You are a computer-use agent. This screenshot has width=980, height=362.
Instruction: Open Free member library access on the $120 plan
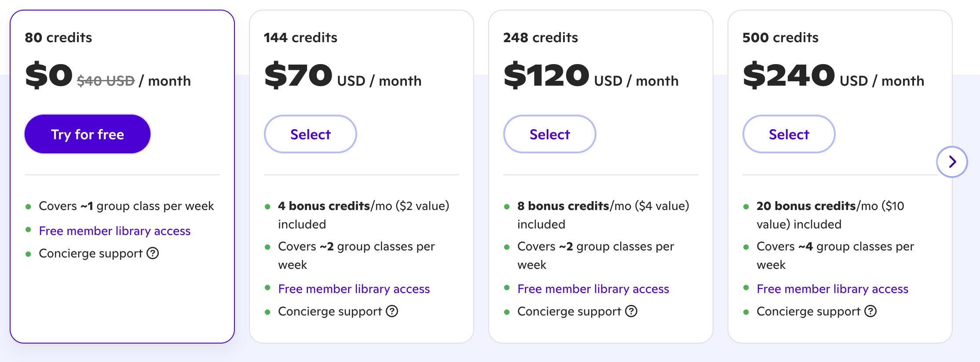(593, 289)
